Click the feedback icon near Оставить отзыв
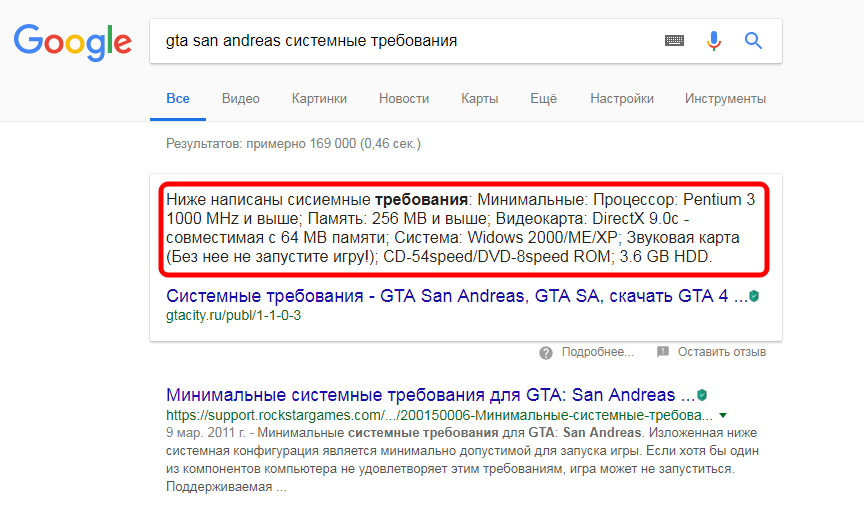 pos(663,352)
